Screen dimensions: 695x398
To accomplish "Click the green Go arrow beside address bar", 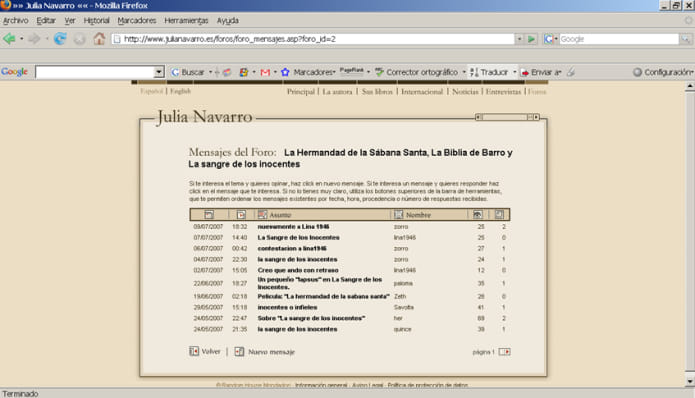I will (x=531, y=39).
